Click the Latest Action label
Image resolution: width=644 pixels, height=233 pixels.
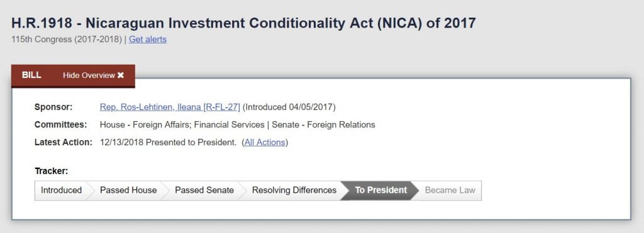pos(64,143)
